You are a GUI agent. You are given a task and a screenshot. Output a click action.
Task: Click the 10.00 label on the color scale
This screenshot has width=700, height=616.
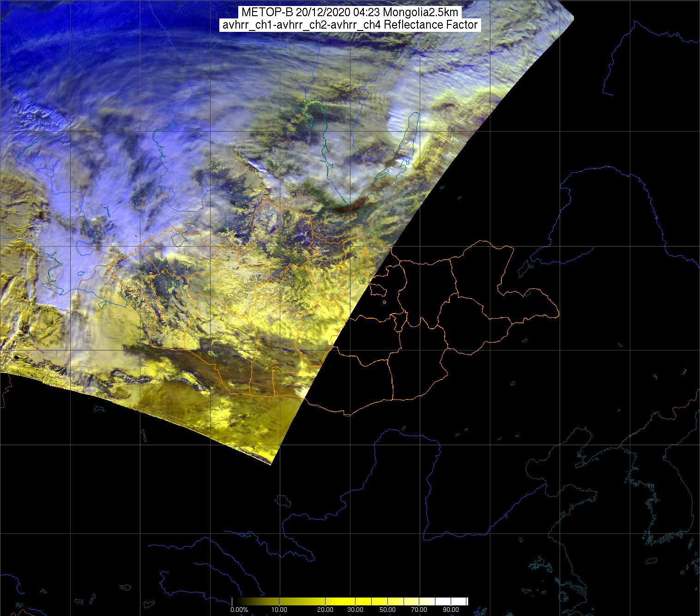280,610
